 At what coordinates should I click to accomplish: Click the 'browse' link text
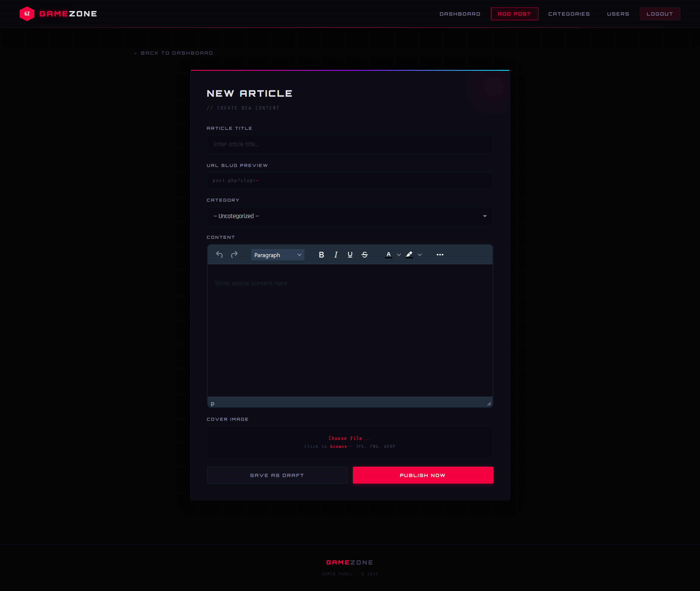pos(338,447)
